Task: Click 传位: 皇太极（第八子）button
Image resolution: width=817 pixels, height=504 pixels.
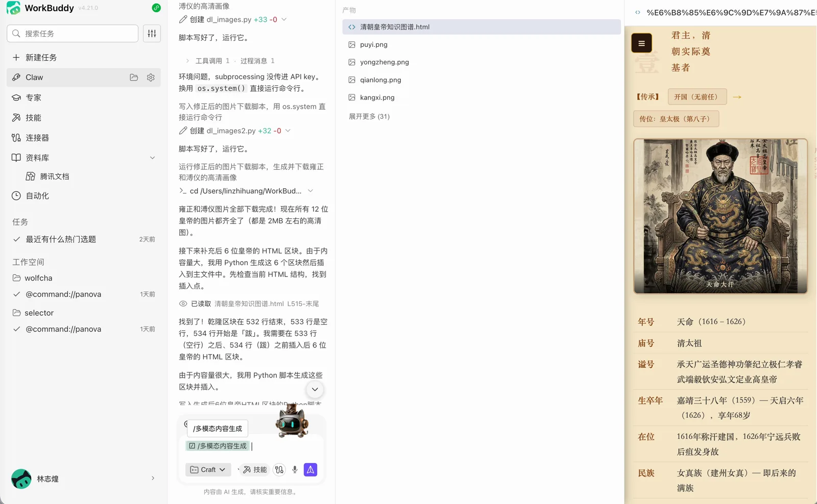Action: click(676, 119)
